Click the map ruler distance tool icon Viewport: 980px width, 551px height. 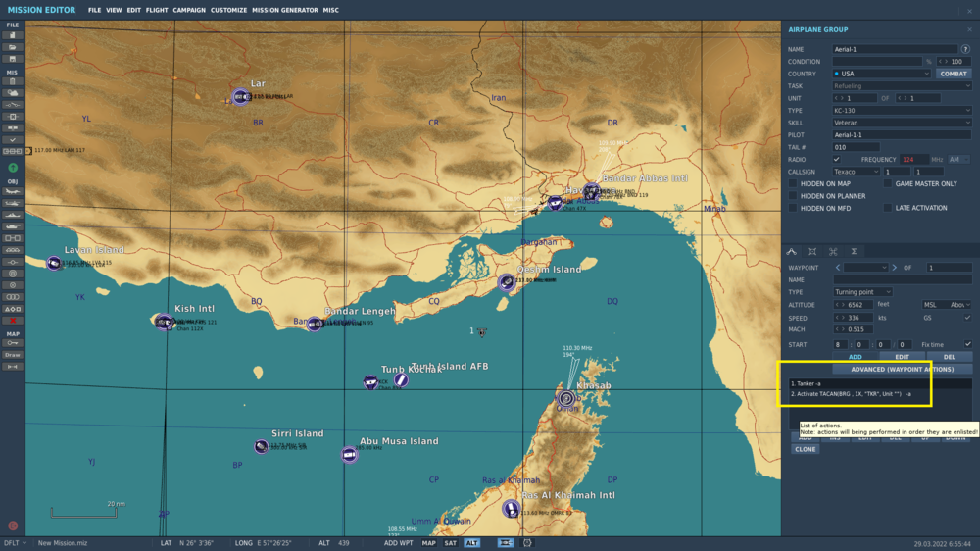pyautogui.click(x=13, y=367)
